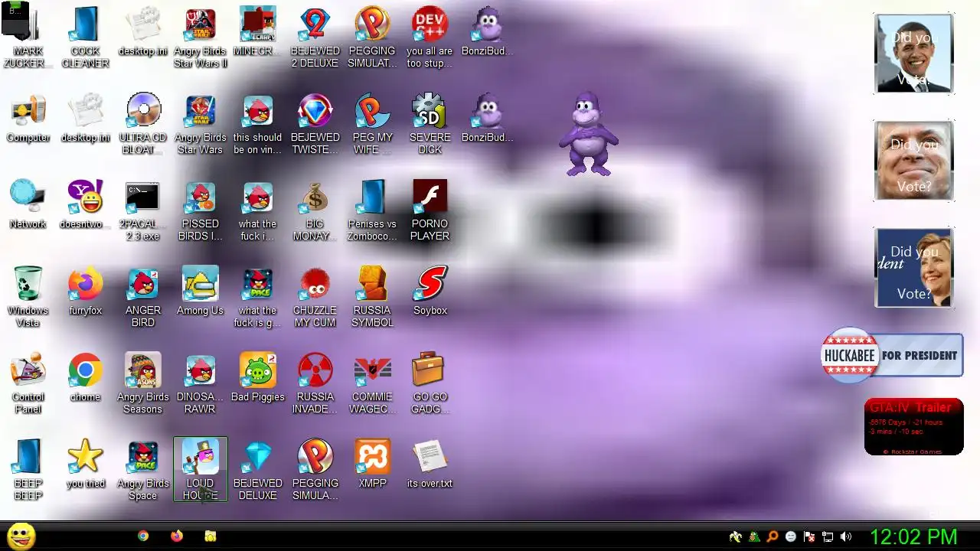Screen dimensions: 980x551
Task: Launch BEJEWELED 2 DELUXE
Action: click(x=315, y=38)
